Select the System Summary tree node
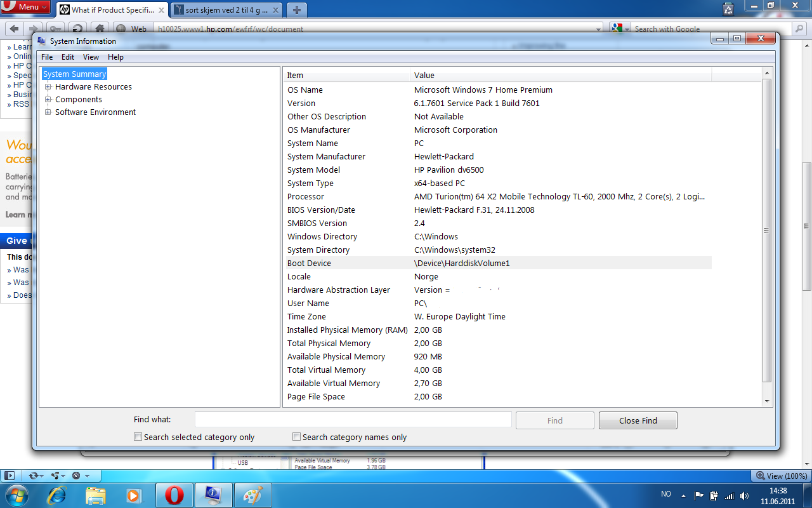Viewport: 812px width, 508px height. click(75, 74)
